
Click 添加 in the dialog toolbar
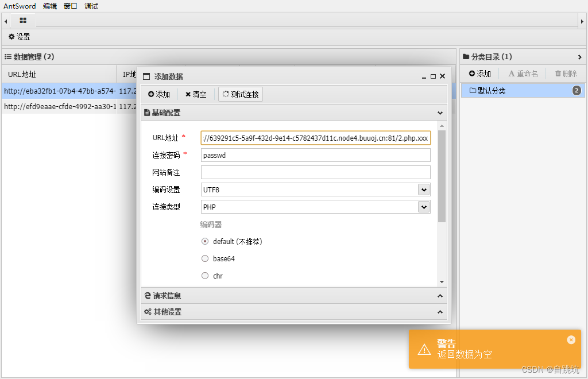click(159, 95)
